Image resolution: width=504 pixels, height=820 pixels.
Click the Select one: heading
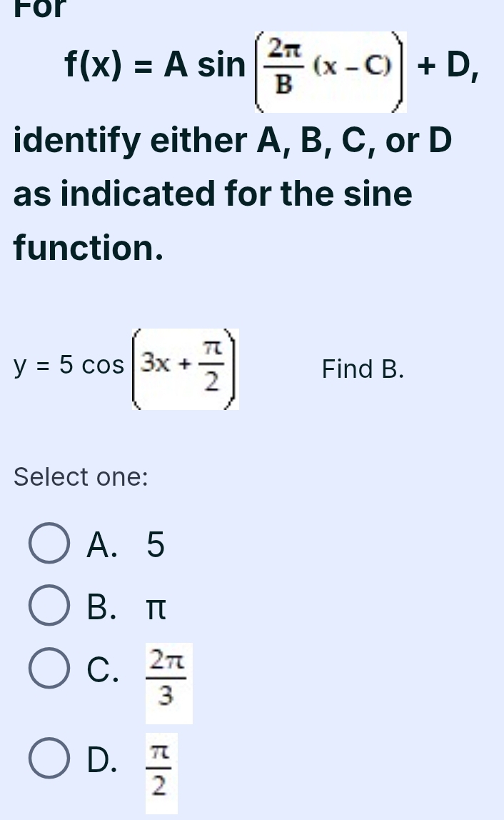[x=80, y=476]
